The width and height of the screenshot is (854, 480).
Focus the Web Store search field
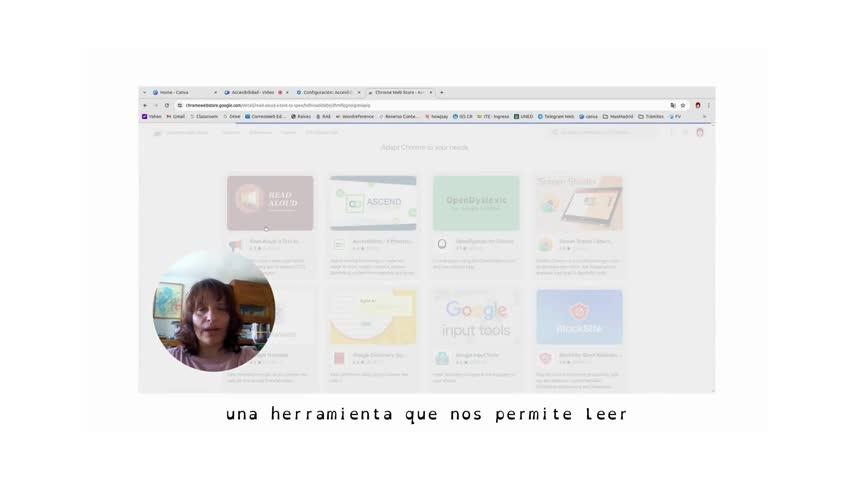pos(603,132)
